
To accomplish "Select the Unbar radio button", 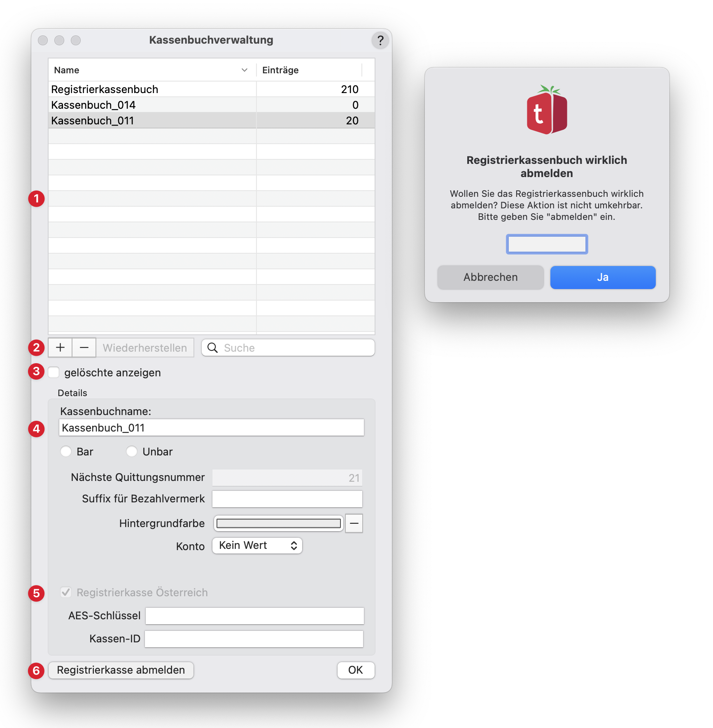I will tap(132, 452).
